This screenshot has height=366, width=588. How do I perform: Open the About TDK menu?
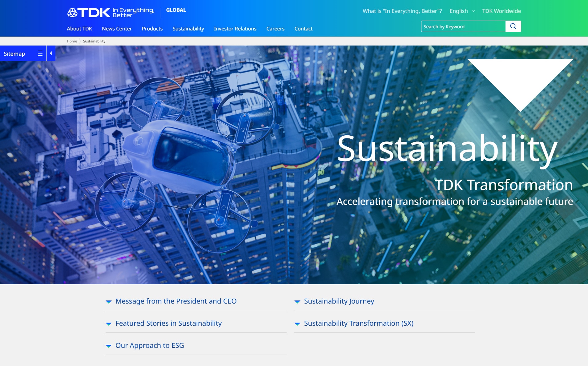(x=79, y=29)
